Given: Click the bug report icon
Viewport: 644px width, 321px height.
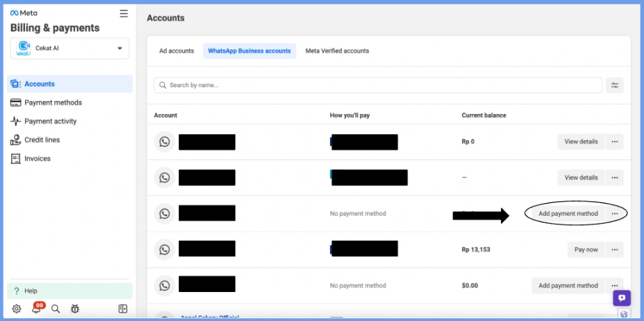Looking at the screenshot, I should (x=75, y=309).
